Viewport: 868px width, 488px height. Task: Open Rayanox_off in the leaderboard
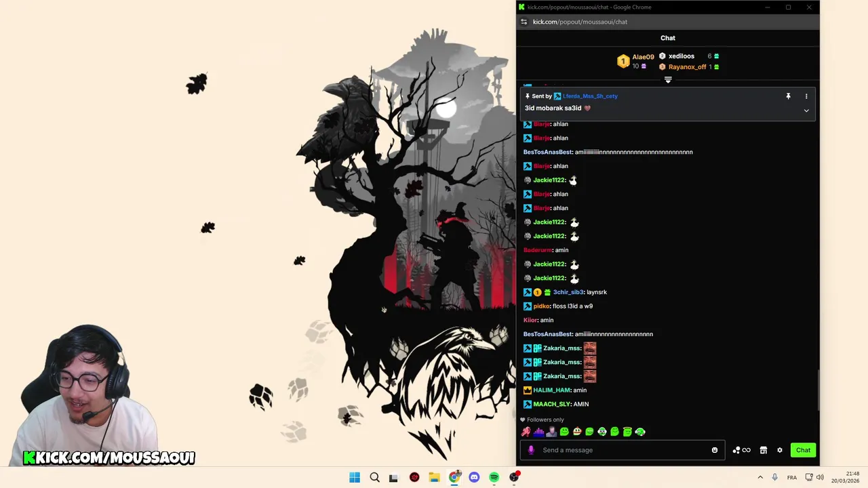coord(687,67)
